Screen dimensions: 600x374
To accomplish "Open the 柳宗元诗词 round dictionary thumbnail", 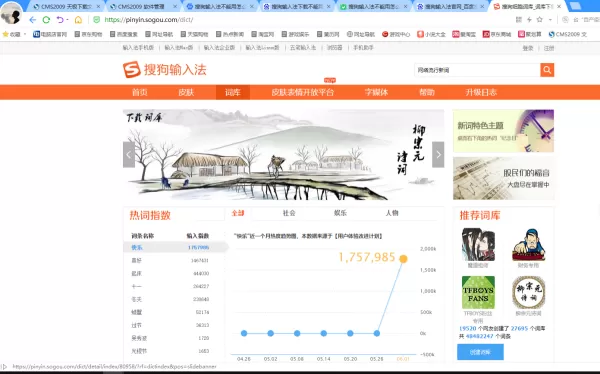I will point(528,292).
